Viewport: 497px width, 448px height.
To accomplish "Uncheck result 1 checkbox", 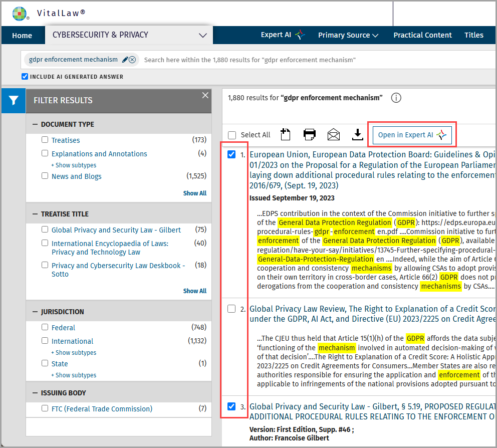I will point(231,154).
